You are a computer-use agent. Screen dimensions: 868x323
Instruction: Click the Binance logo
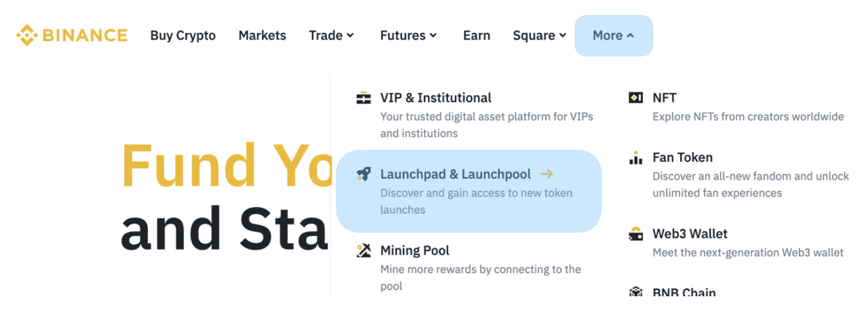(72, 35)
